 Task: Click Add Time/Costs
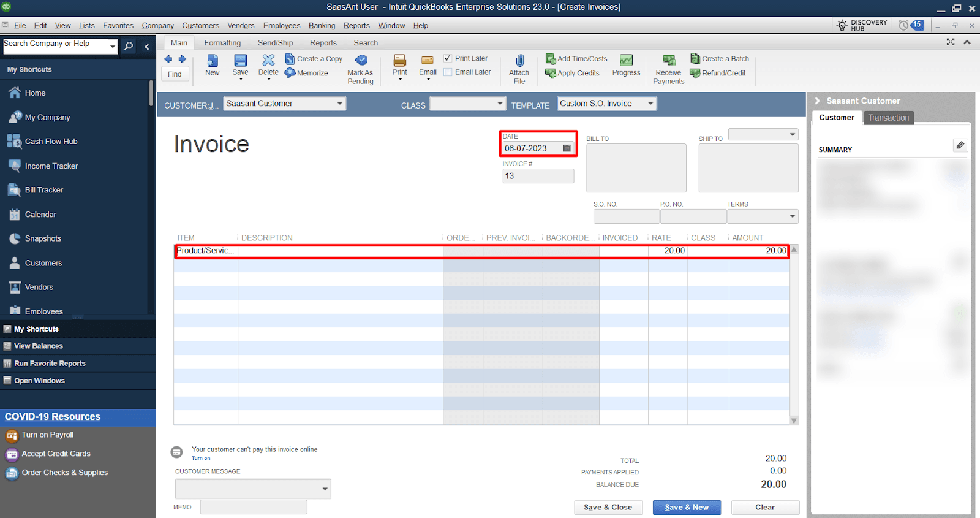click(576, 59)
